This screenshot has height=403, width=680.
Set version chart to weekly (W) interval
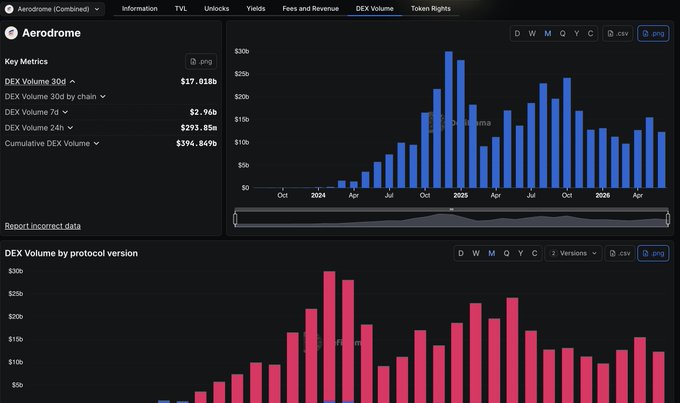[x=476, y=253]
